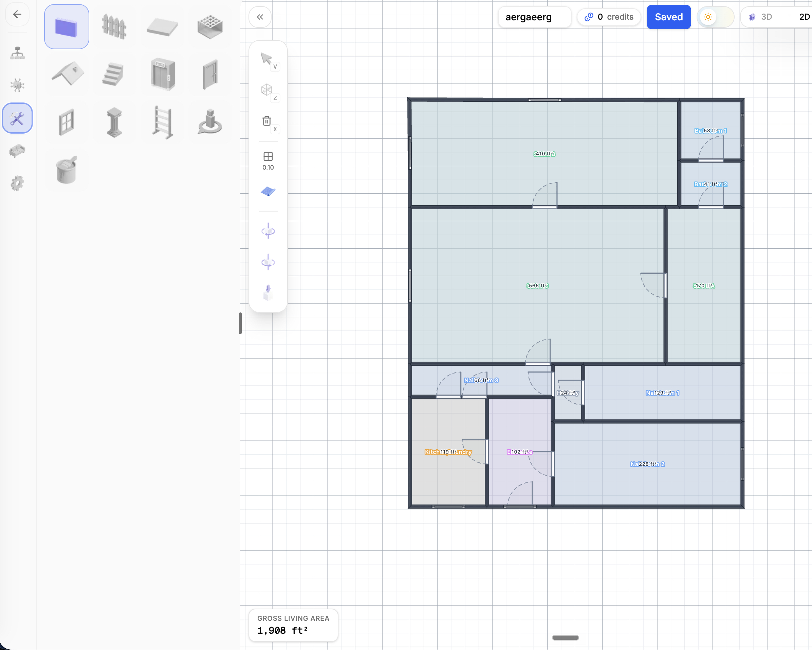Select the 410 ft² room label
The width and height of the screenshot is (812, 650).
click(544, 154)
